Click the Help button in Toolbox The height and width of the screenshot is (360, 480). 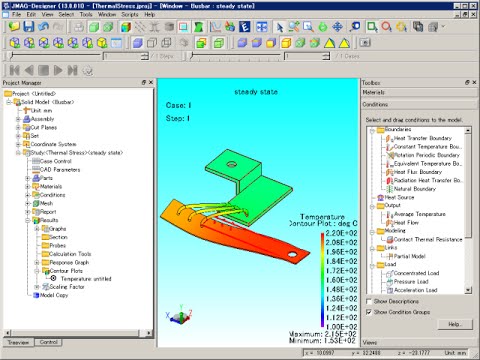[455, 324]
